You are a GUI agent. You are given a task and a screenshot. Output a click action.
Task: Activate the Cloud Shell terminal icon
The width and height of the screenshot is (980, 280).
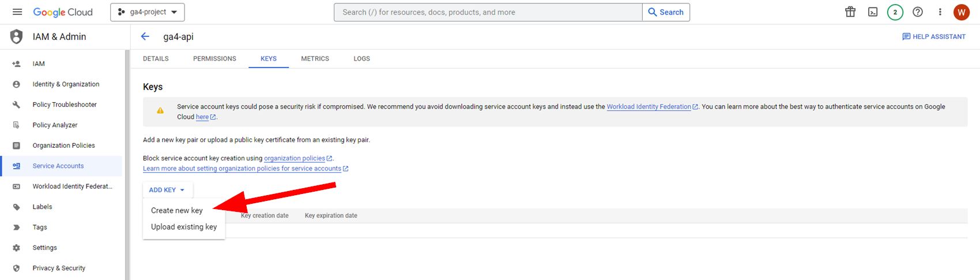coord(873,12)
